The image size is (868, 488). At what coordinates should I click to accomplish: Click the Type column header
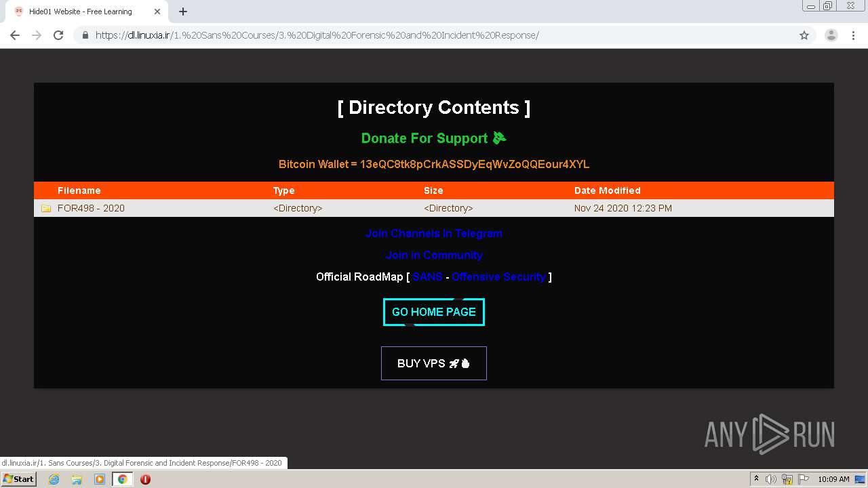284,190
